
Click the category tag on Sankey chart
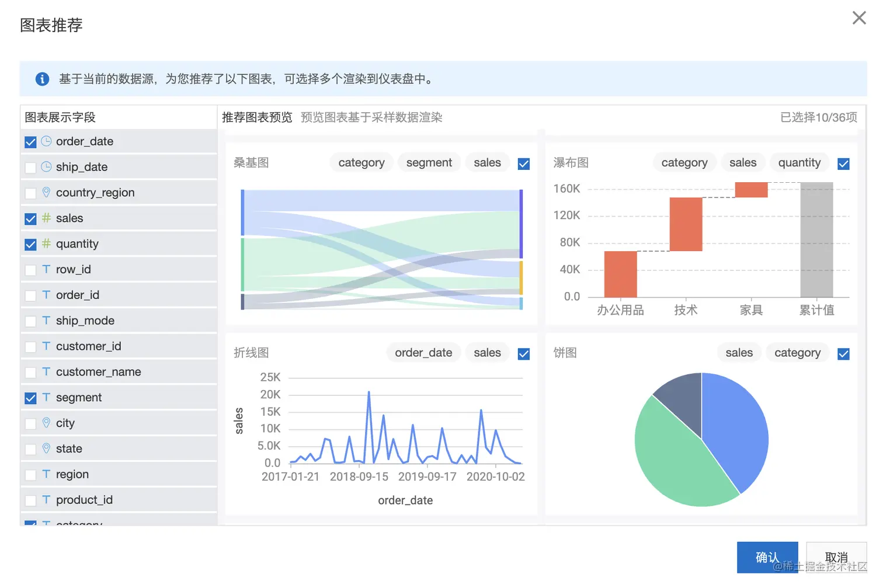pyautogui.click(x=361, y=163)
